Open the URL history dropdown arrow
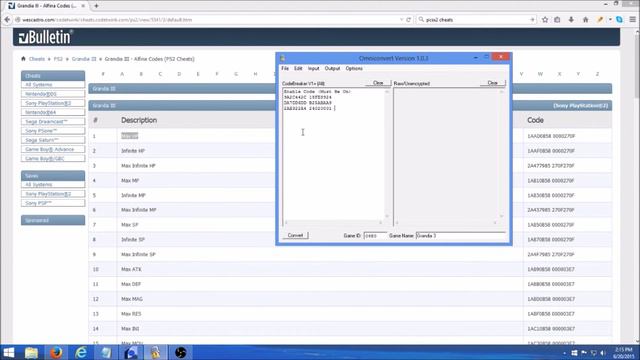The image size is (640, 360). click(402, 20)
